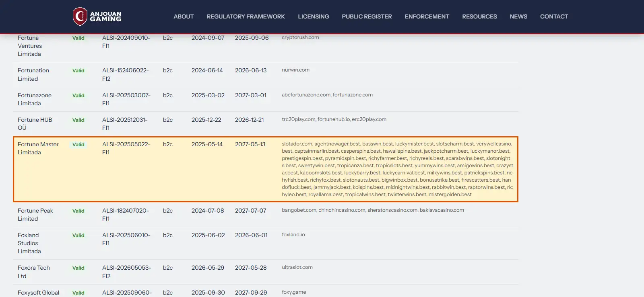Select the Fortunation Limited company name

pyautogui.click(x=33, y=74)
